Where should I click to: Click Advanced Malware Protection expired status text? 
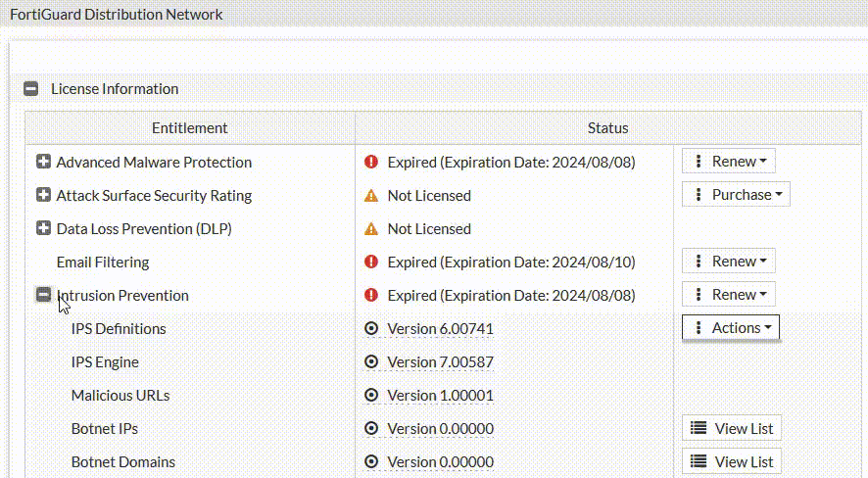[x=511, y=162]
